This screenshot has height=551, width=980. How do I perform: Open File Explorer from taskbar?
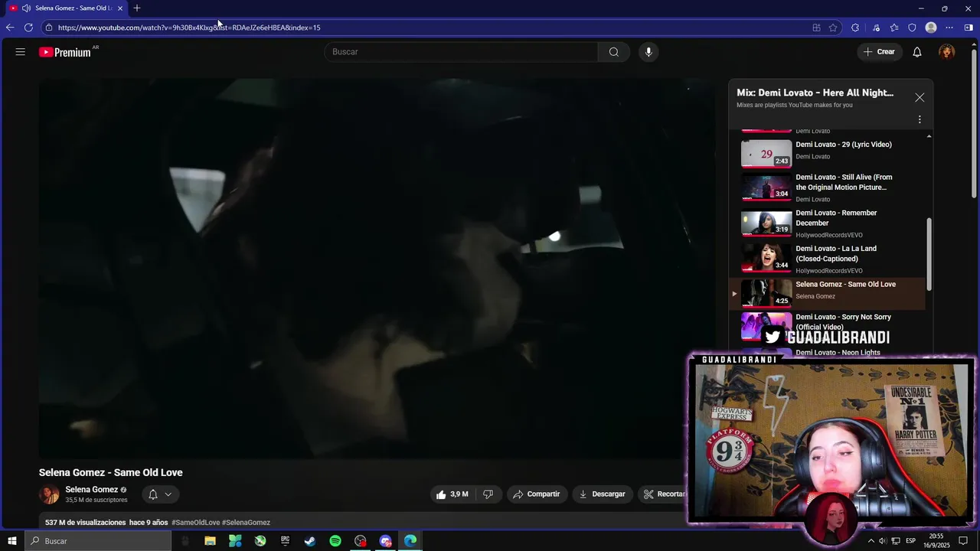tap(210, 541)
